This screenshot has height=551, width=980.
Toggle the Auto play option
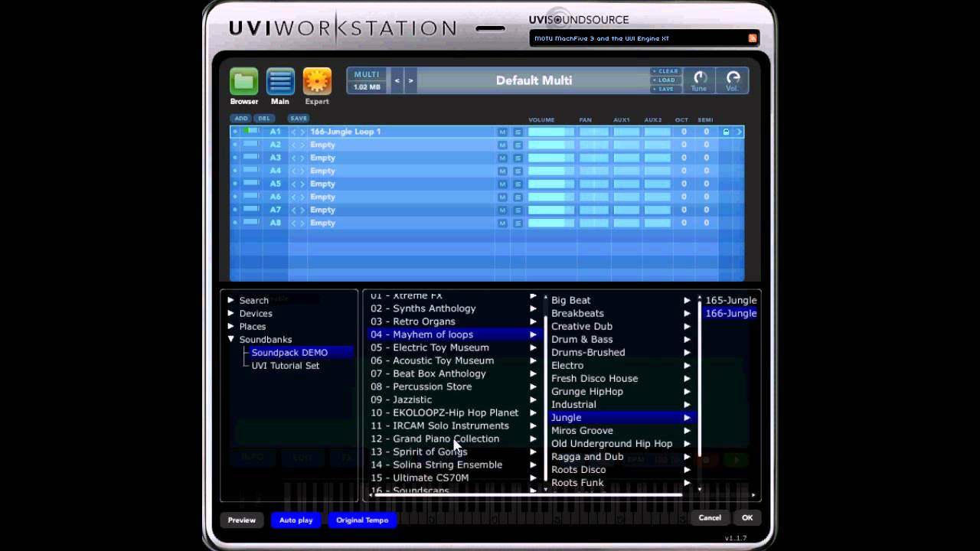pyautogui.click(x=296, y=520)
